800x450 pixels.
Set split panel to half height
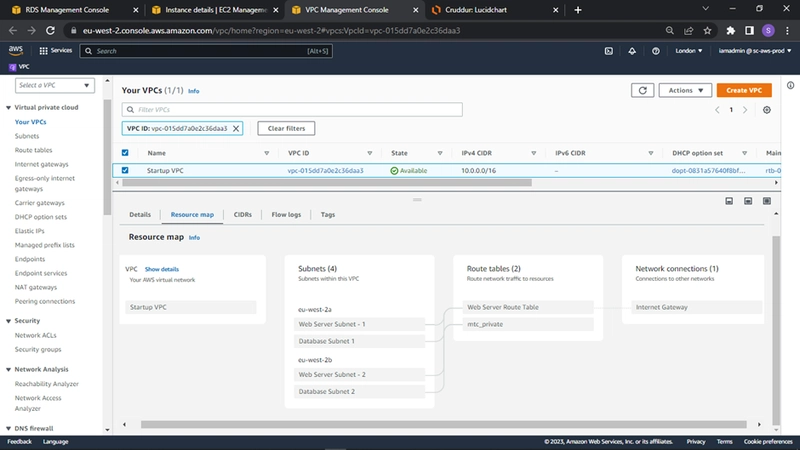(x=748, y=201)
